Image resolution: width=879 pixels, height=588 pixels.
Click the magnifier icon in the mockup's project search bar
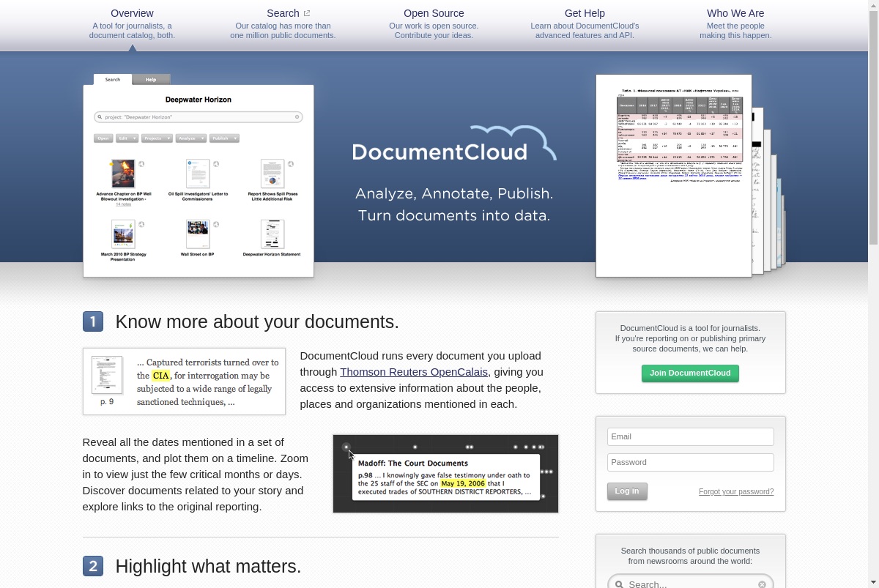click(99, 117)
